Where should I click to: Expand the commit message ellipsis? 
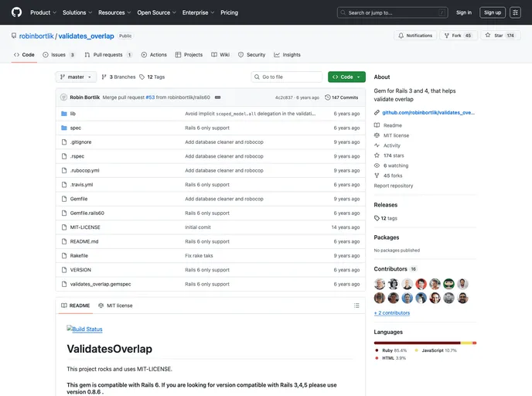point(217,97)
